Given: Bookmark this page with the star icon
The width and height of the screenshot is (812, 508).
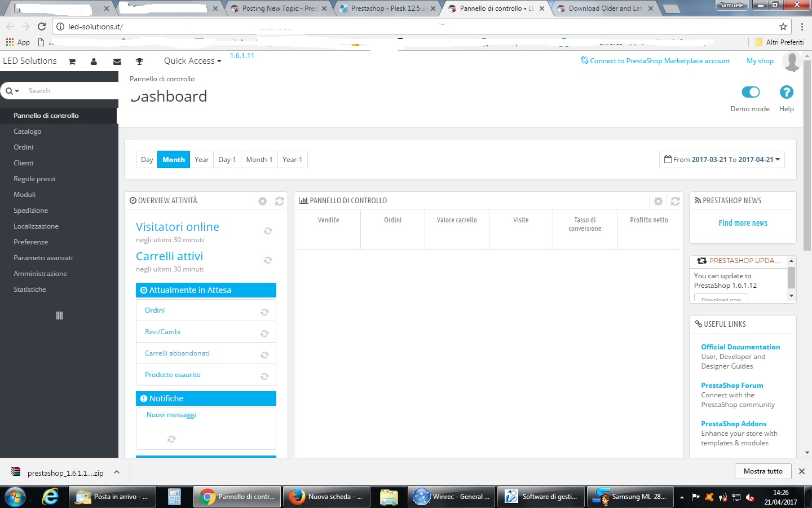Looking at the screenshot, I should pos(783,27).
